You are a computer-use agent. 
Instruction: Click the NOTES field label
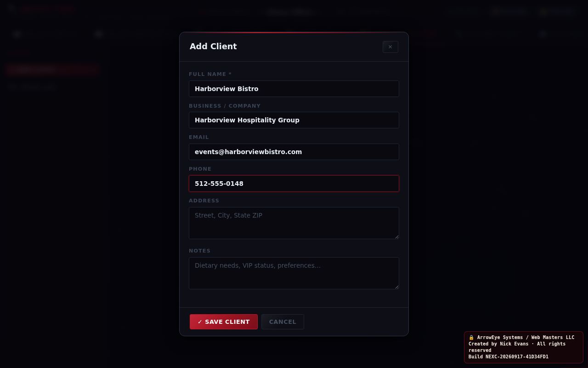tap(200, 251)
